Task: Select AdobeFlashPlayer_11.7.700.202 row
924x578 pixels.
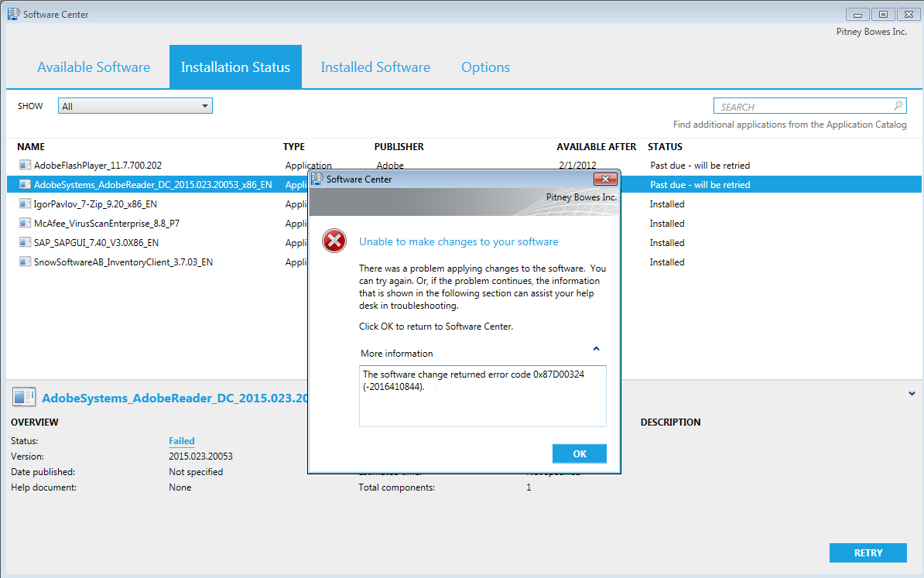Action: [464, 166]
